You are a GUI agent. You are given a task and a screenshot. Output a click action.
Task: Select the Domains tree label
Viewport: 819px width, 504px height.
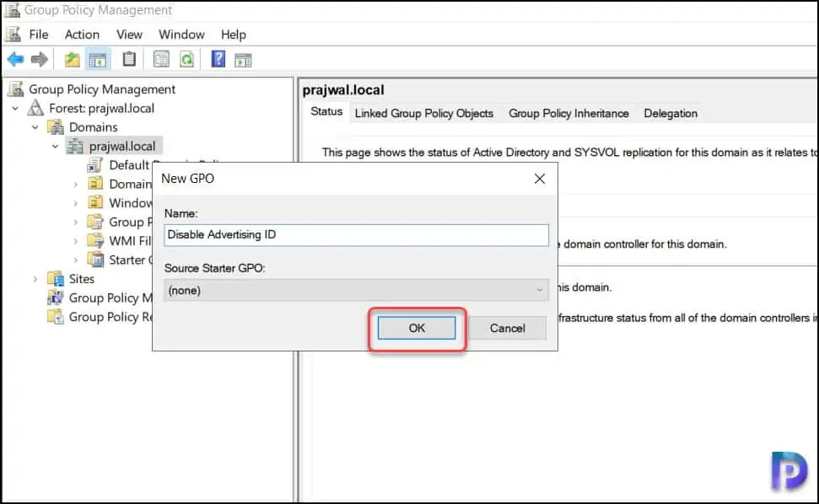(x=93, y=126)
